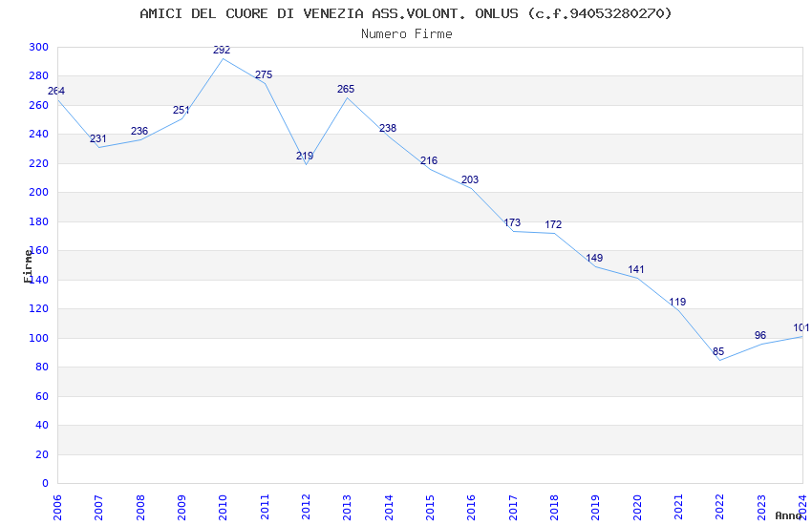Viewport: 812px width, 525px height.
Task: Click the data label '149' for 2019
Action: point(594,258)
